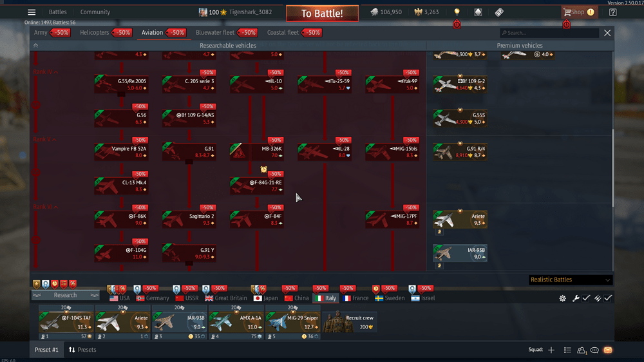The height and width of the screenshot is (362, 644).
Task: Open the contacts/friends icon
Action: [x=582, y=350]
